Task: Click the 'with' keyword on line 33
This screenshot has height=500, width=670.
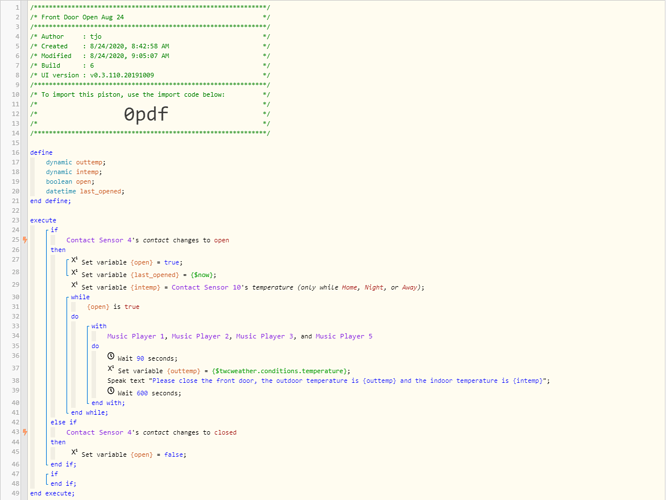Action: click(x=99, y=326)
